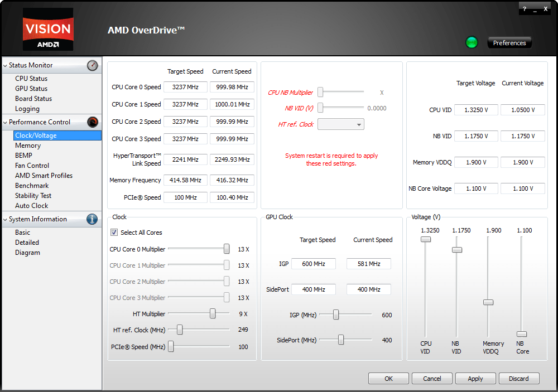Click the PCIe Speed target field

click(185, 197)
